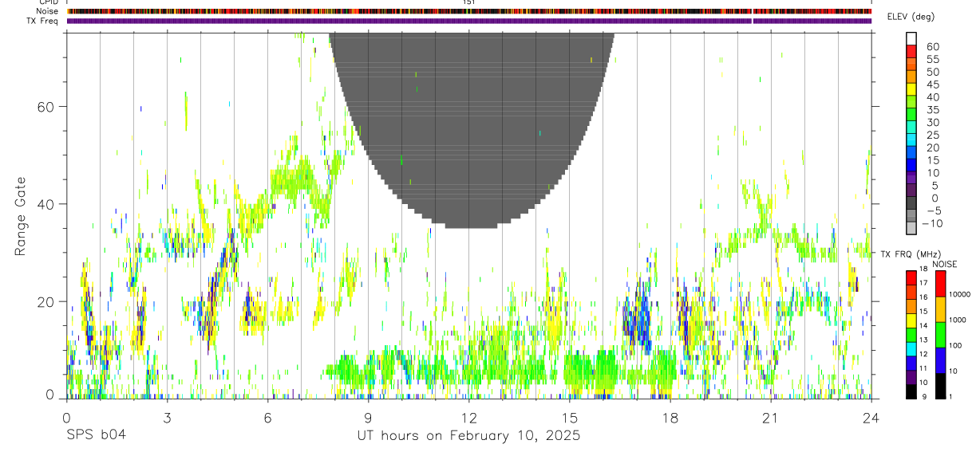This screenshot has width=980, height=452.
Task: Click the 'NOISE' legend title
Action: pos(944,264)
